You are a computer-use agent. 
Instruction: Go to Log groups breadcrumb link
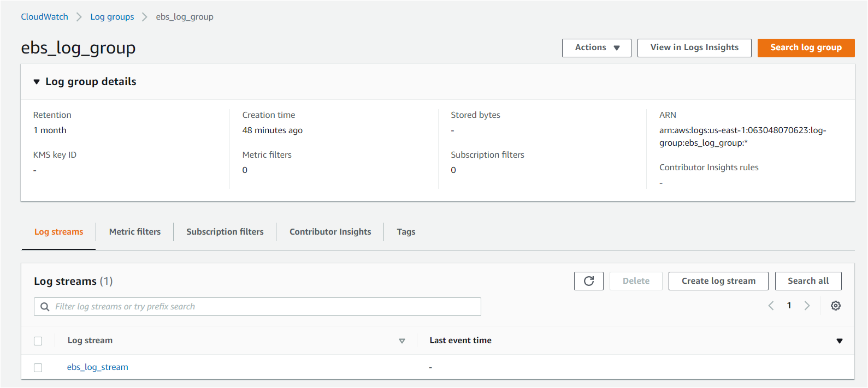112,17
